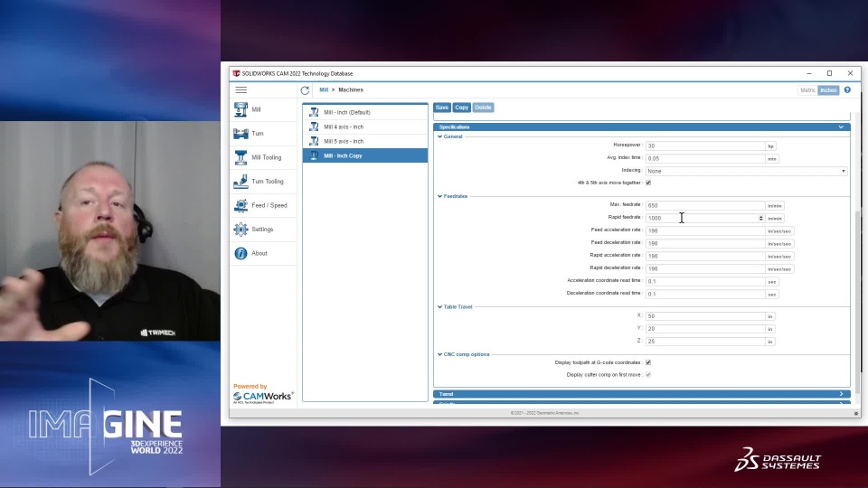This screenshot has width=868, height=488.
Task: Click the SOLIDWORKS CAM title bar icon
Action: pos(236,73)
